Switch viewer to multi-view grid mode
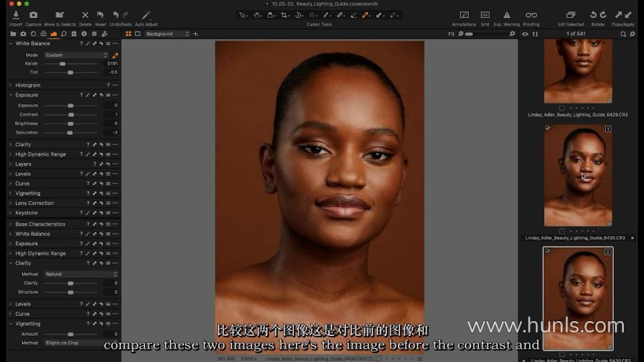644x362 pixels. click(x=129, y=34)
